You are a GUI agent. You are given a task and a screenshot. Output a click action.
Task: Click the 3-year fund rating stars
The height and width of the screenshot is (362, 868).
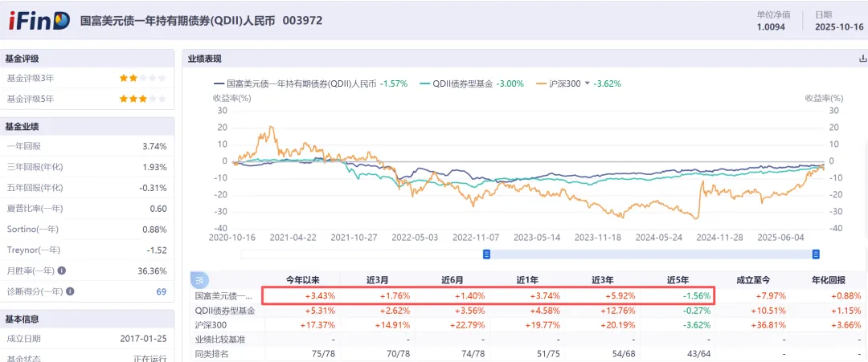(142, 78)
